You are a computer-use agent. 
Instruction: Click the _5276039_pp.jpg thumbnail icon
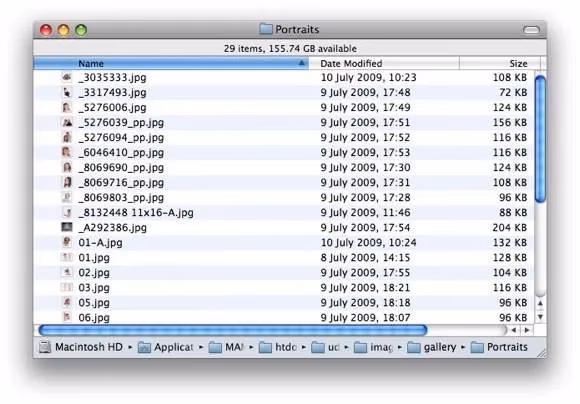coord(67,122)
